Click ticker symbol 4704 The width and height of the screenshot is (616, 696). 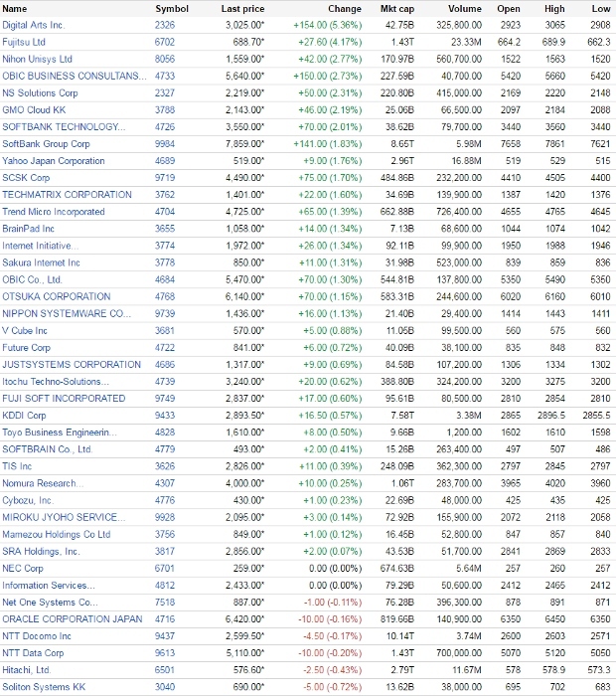(x=165, y=212)
